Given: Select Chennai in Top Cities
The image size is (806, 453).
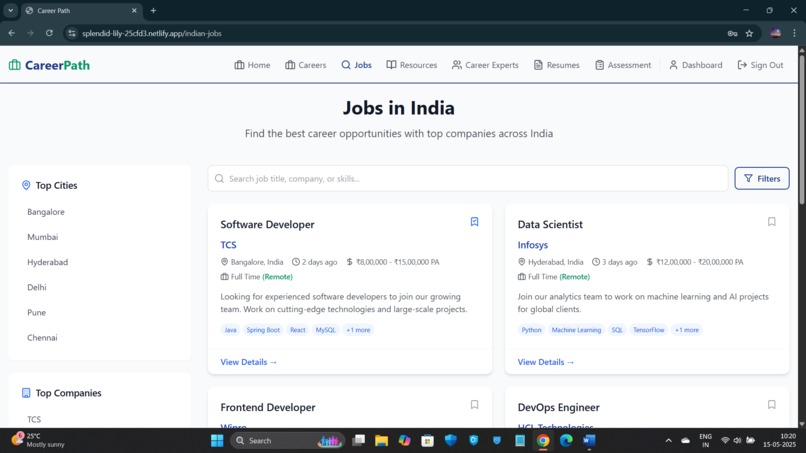Looking at the screenshot, I should [42, 338].
